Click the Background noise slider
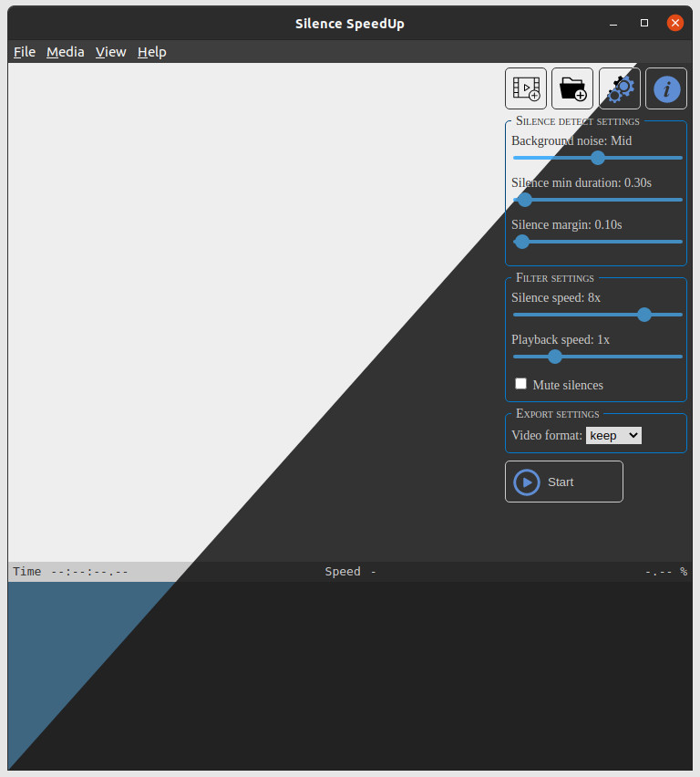 click(x=597, y=158)
